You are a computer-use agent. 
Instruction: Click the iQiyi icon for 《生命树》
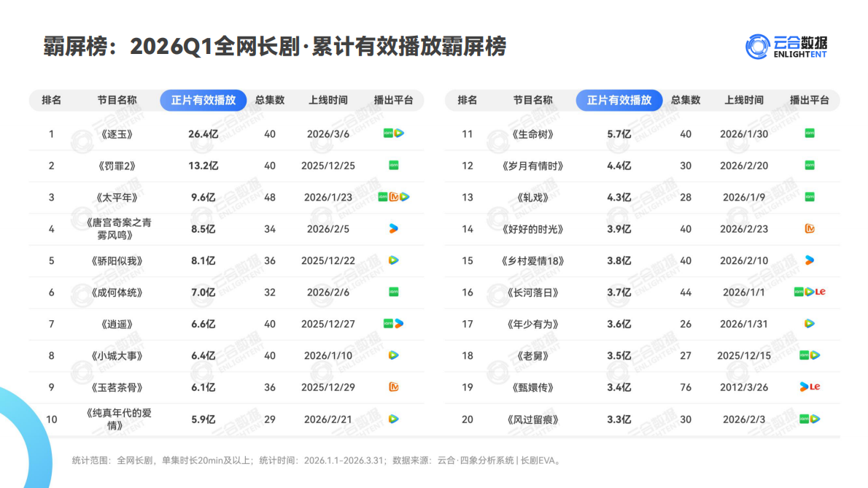coord(810,133)
